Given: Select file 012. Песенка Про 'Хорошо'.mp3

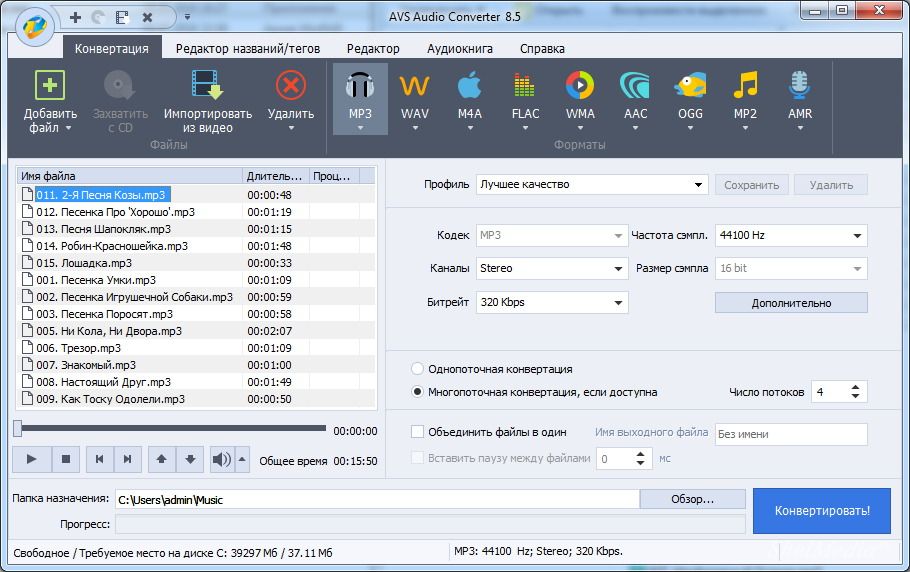Looking at the screenshot, I should pyautogui.click(x=115, y=212).
